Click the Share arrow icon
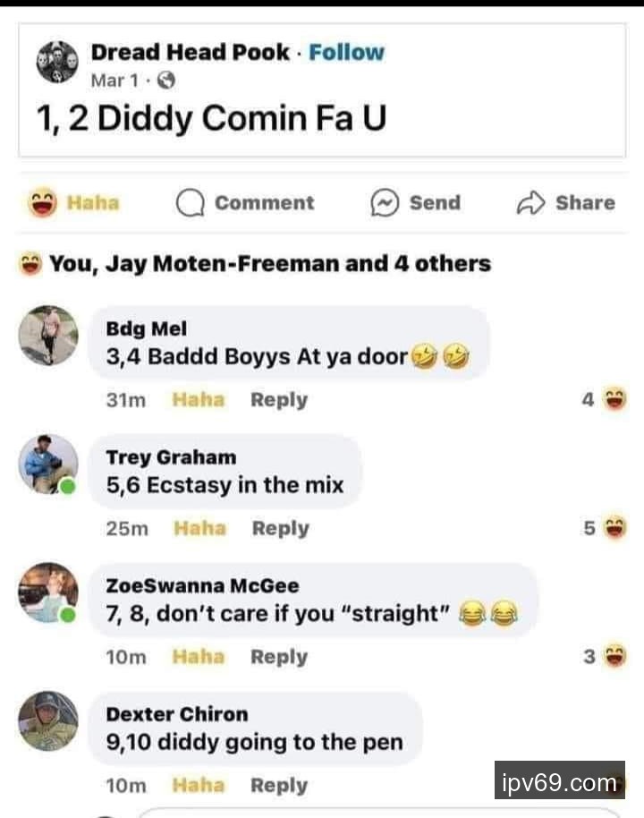The width and height of the screenshot is (644, 818). click(530, 203)
